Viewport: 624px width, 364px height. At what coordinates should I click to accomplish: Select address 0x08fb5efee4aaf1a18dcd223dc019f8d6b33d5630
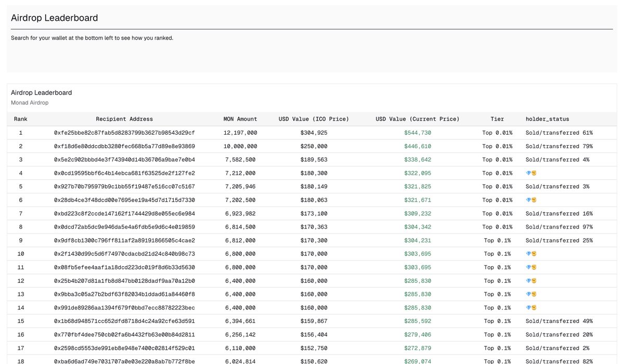coord(124,267)
